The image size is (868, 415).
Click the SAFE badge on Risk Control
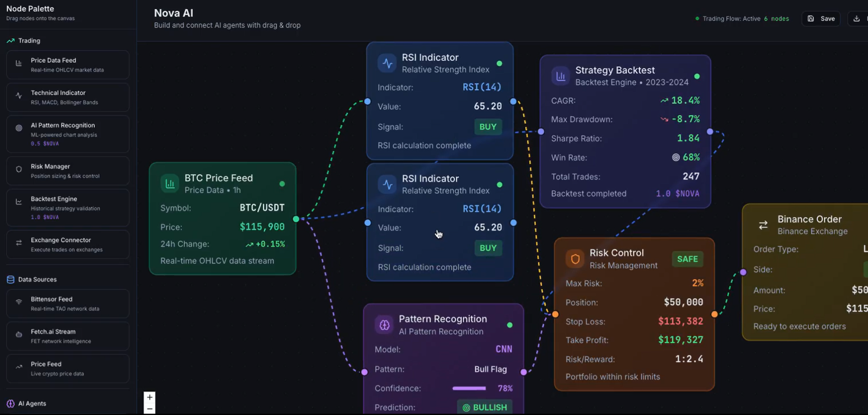(x=687, y=259)
